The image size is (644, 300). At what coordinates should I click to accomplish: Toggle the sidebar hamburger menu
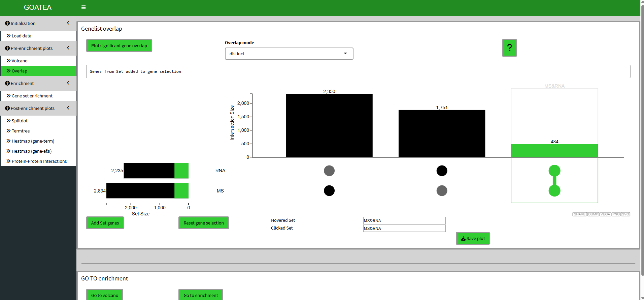(83, 7)
